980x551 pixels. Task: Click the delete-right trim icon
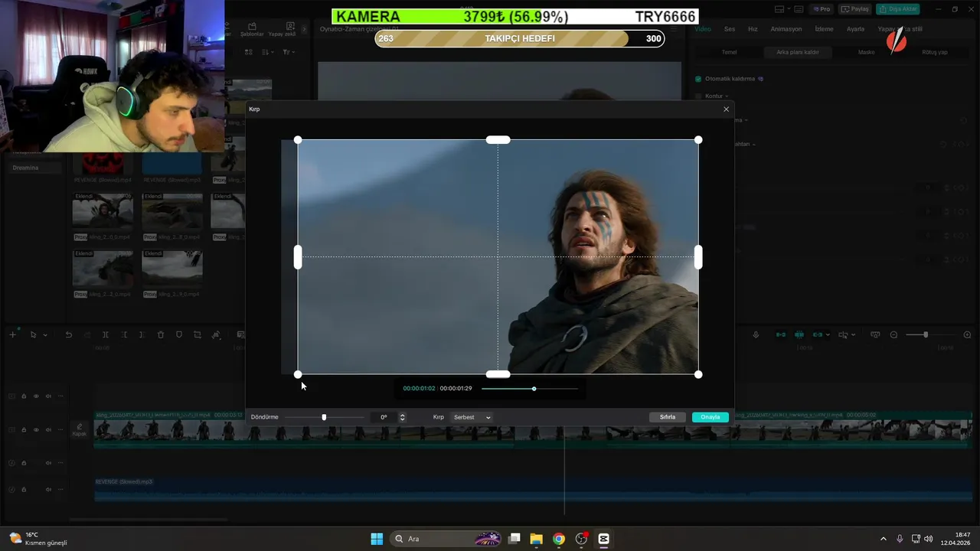[142, 334]
